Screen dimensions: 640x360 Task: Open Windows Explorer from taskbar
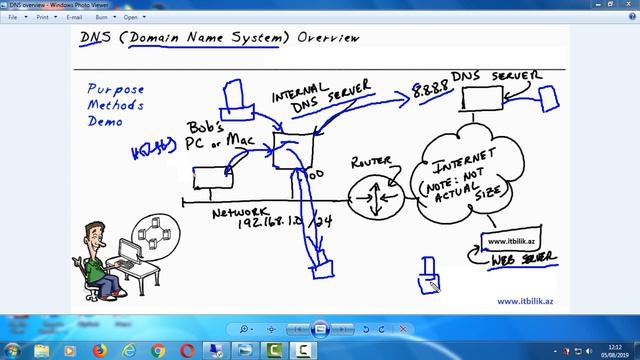pyautogui.click(x=41, y=351)
